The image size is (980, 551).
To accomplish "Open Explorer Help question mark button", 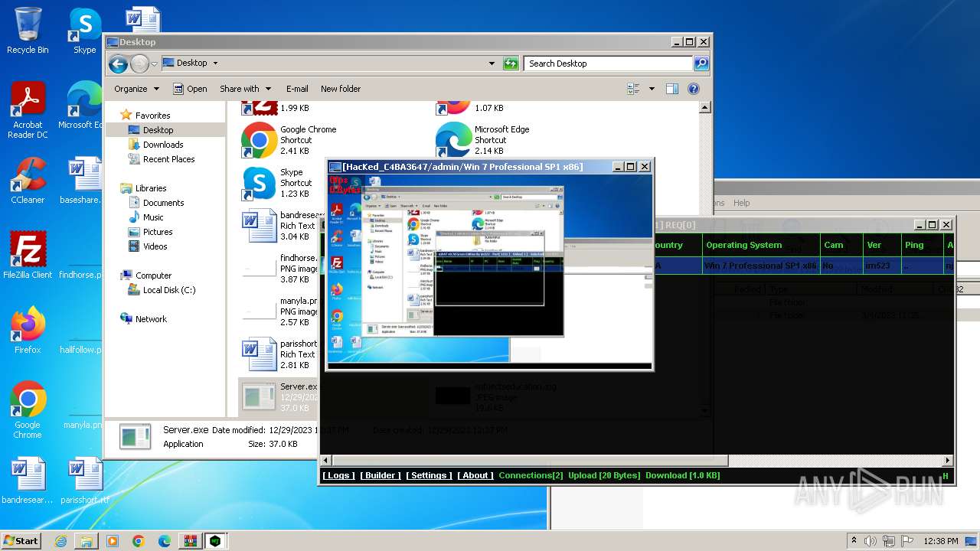I will (x=694, y=89).
